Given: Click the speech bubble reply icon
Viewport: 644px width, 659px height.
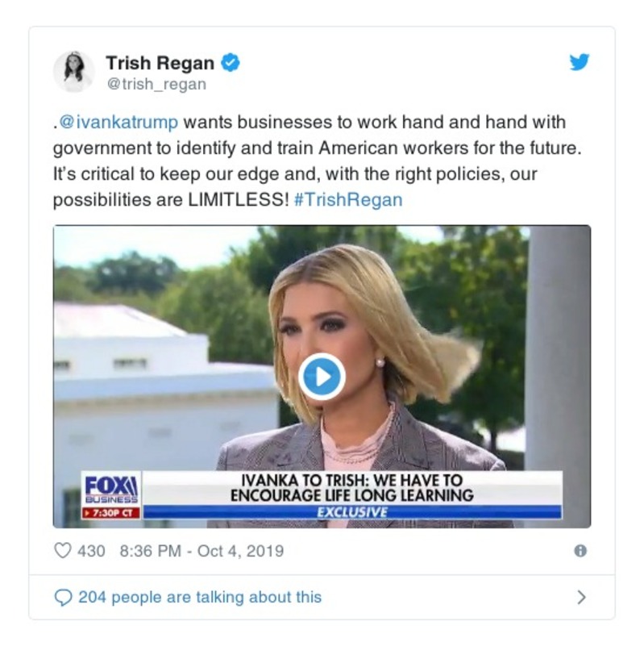Looking at the screenshot, I should [x=63, y=598].
